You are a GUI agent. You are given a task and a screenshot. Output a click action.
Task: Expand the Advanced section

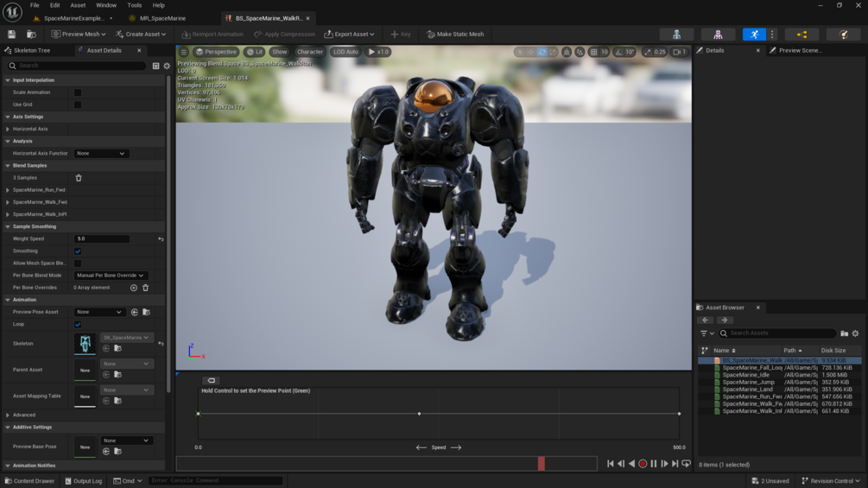pyautogui.click(x=8, y=415)
